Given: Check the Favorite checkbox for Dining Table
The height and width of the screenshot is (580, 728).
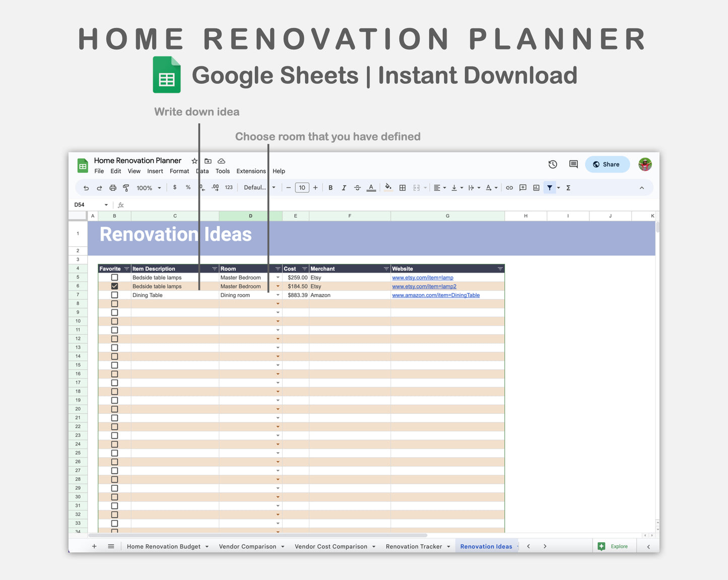Looking at the screenshot, I should pyautogui.click(x=114, y=295).
